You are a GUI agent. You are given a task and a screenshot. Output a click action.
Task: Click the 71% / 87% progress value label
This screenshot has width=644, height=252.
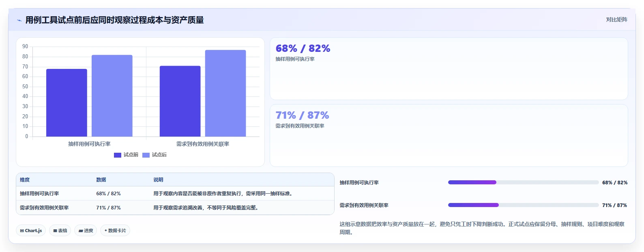point(615,205)
